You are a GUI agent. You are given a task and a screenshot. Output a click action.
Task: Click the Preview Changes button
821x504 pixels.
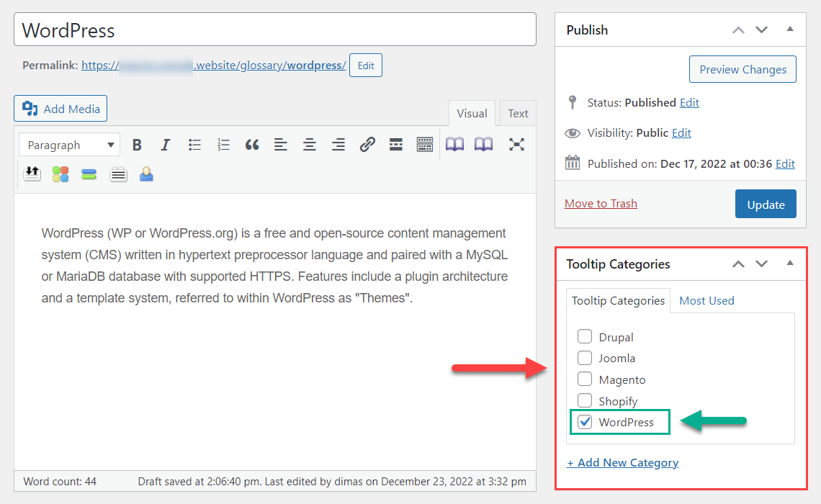(x=743, y=70)
